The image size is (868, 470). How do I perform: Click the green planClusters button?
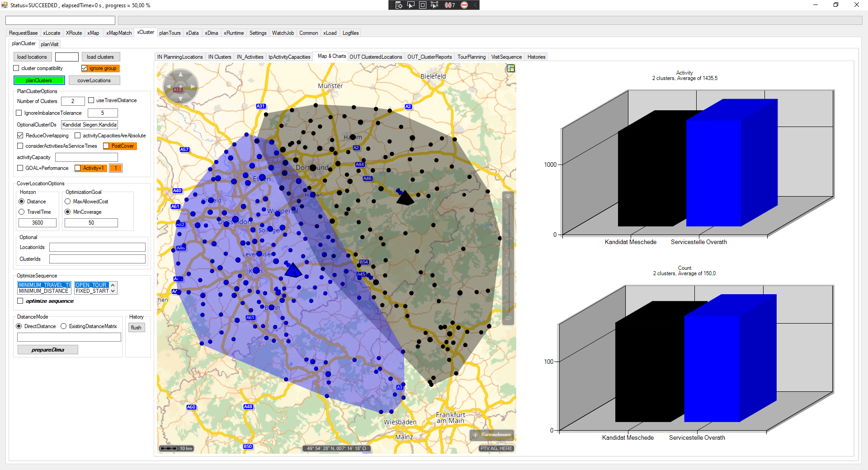[x=39, y=80]
